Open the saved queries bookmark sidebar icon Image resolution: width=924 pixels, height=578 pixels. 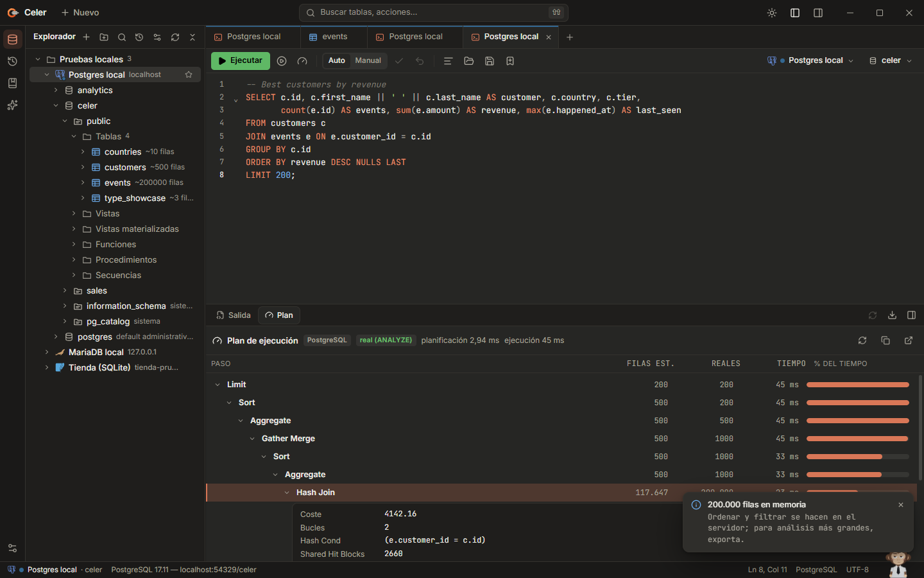(12, 83)
